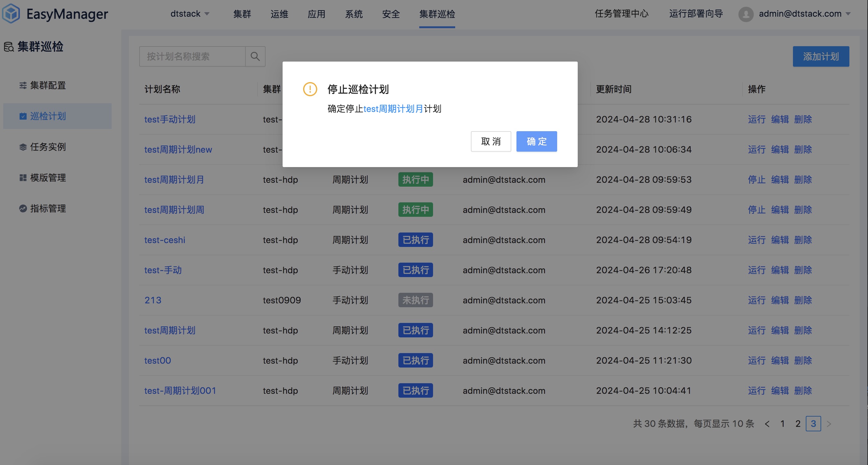Click the EasyManager cube logo

coord(11,13)
